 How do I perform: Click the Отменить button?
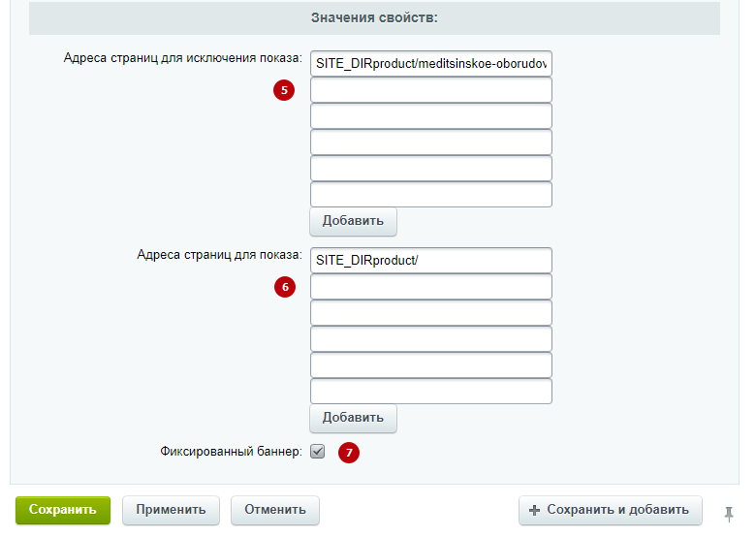coord(275,510)
